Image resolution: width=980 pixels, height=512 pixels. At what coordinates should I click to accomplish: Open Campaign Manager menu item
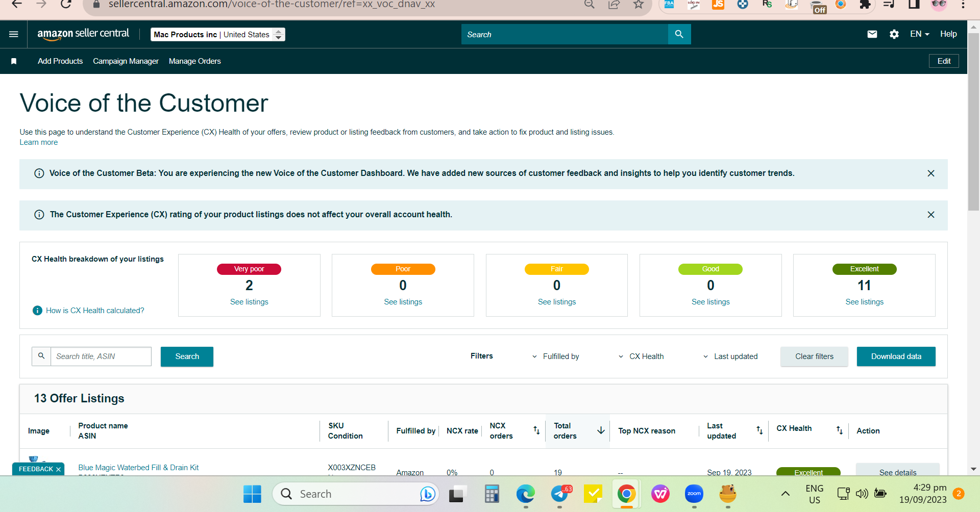126,61
